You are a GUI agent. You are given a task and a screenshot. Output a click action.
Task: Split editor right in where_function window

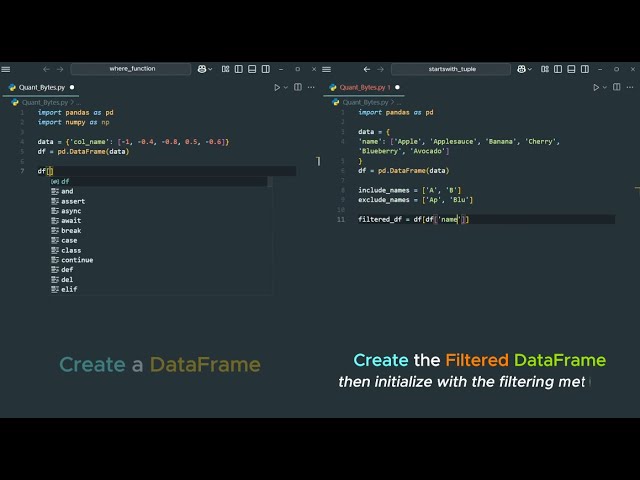click(298, 87)
